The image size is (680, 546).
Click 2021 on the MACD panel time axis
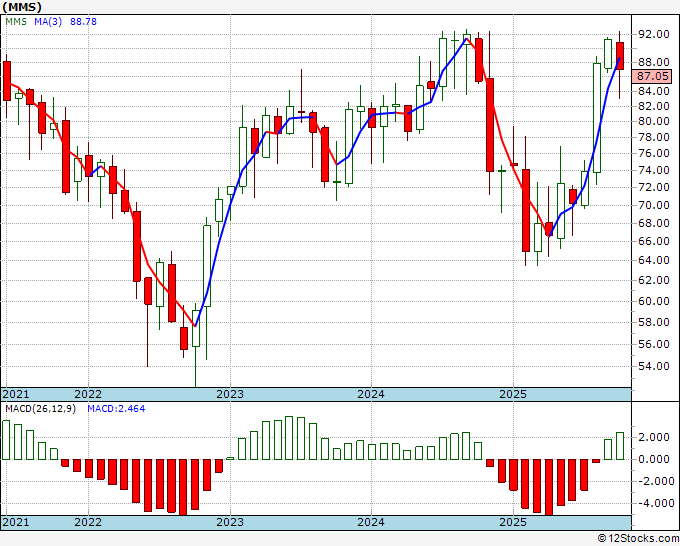tap(16, 522)
